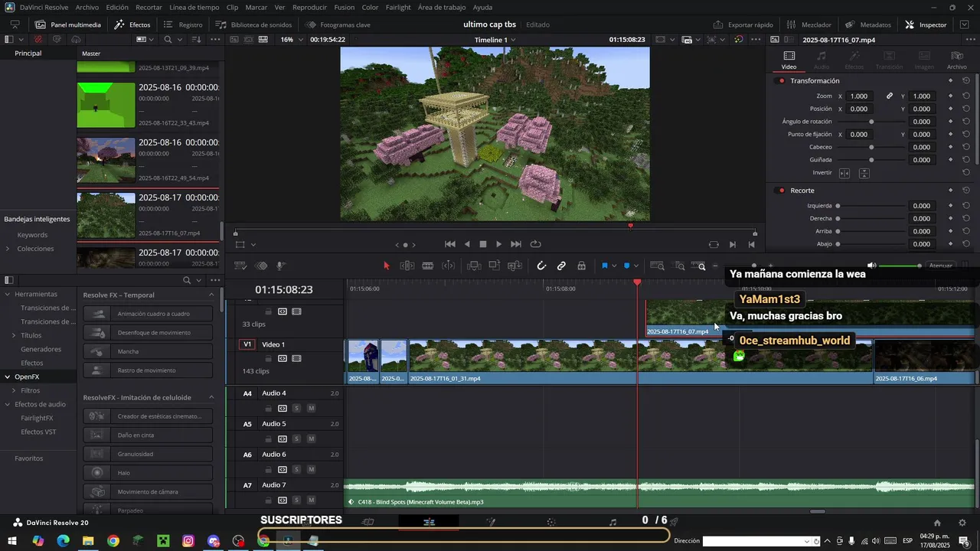The image size is (980, 551).
Task: Jump to last frame of timeline
Action: 516,244
